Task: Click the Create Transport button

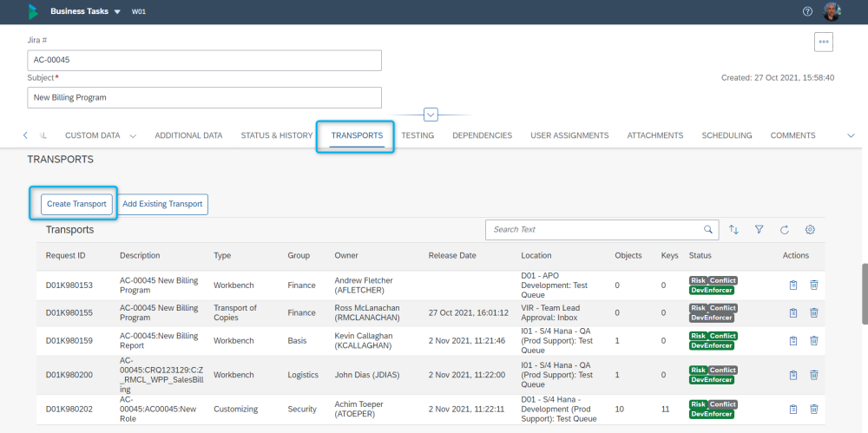Action: pyautogui.click(x=76, y=205)
